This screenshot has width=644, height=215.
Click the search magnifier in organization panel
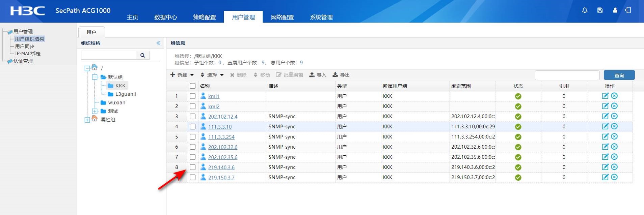pyautogui.click(x=142, y=55)
